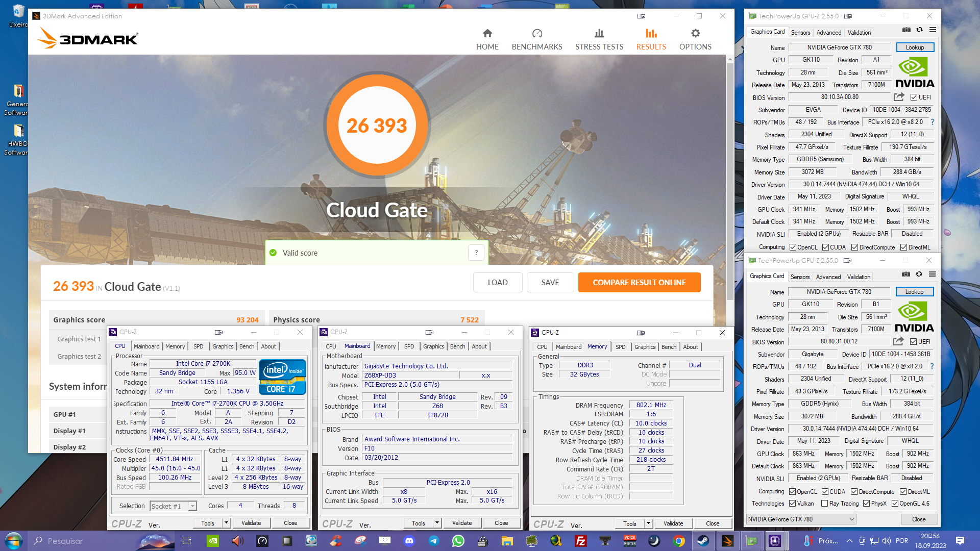The height and width of the screenshot is (551, 980).
Task: Toggle UEFI checkbox in top GPU-Z
Action: pyautogui.click(x=914, y=97)
